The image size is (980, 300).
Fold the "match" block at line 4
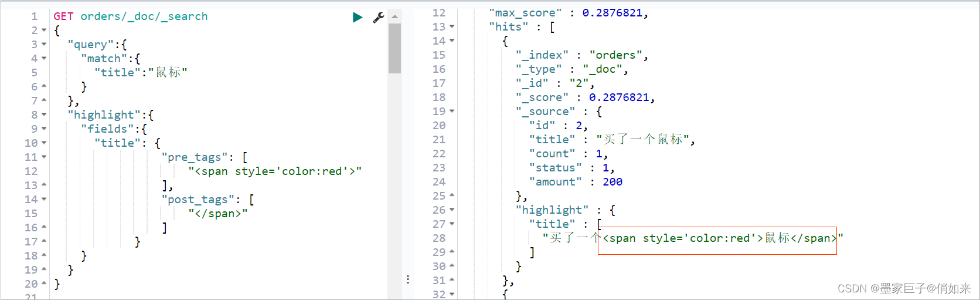[44, 59]
